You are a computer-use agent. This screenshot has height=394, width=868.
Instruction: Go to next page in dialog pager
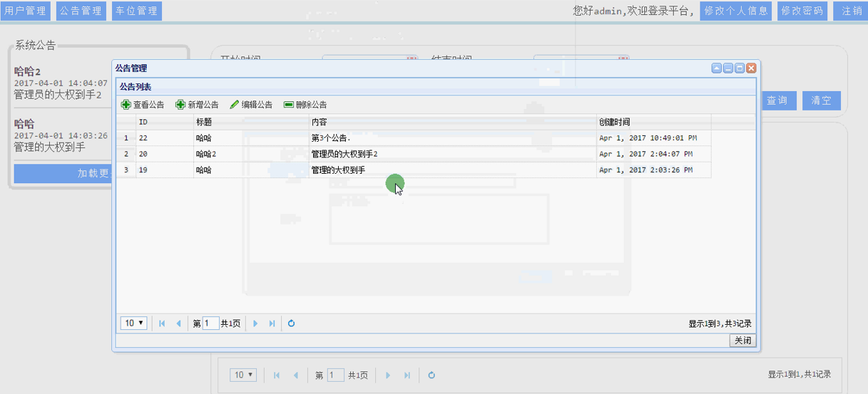[x=255, y=323]
